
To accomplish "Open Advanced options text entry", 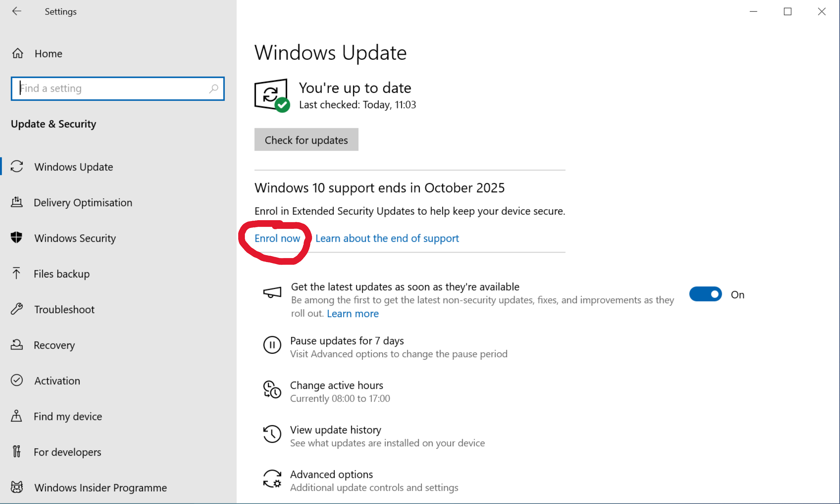I will (331, 474).
